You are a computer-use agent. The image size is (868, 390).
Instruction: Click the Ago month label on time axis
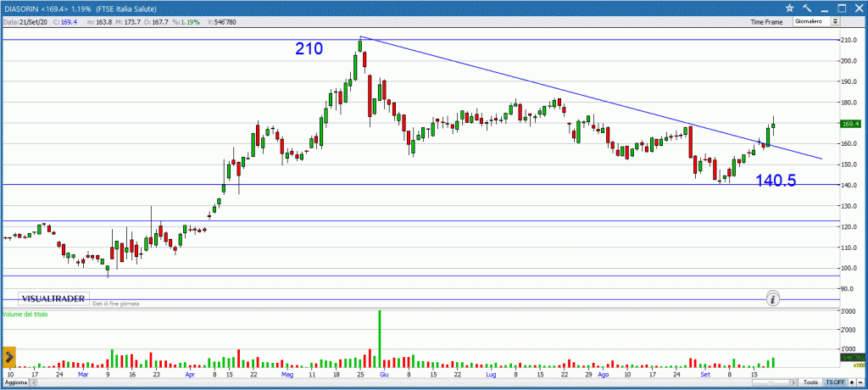[x=604, y=375]
